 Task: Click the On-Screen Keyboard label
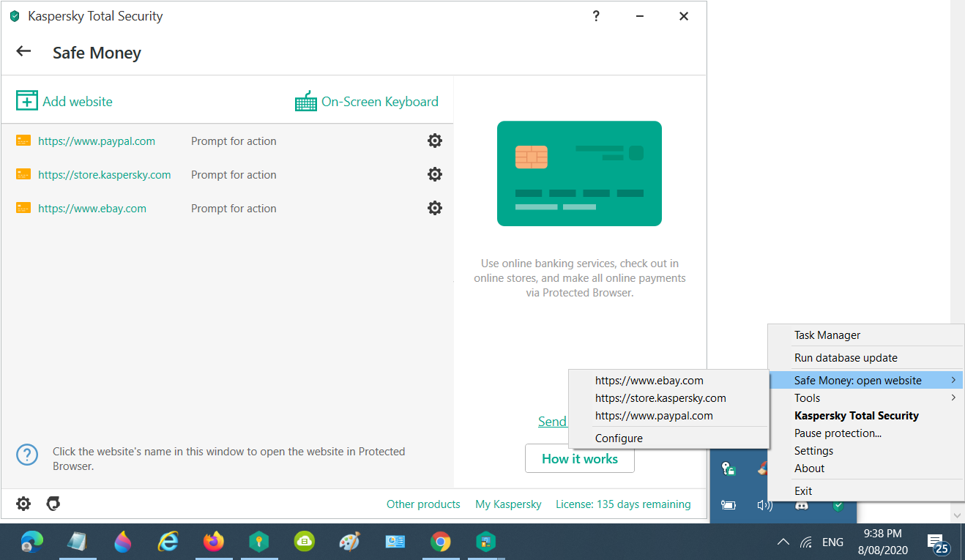pyautogui.click(x=380, y=102)
